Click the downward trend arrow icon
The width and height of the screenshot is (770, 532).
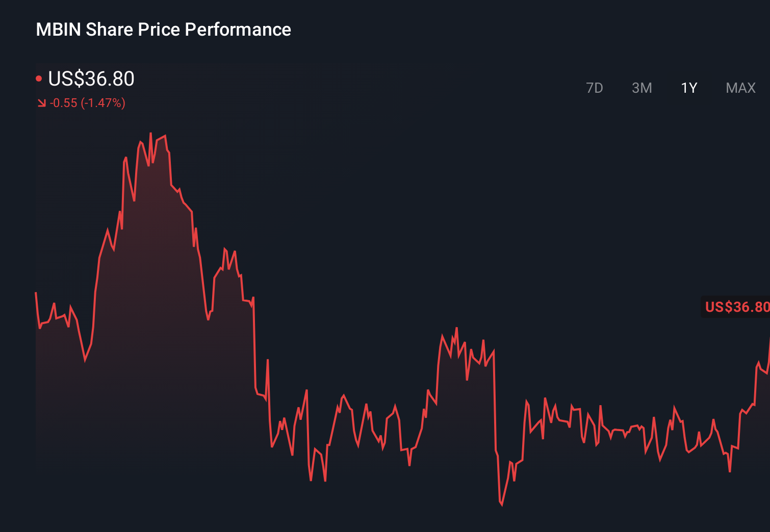point(41,103)
